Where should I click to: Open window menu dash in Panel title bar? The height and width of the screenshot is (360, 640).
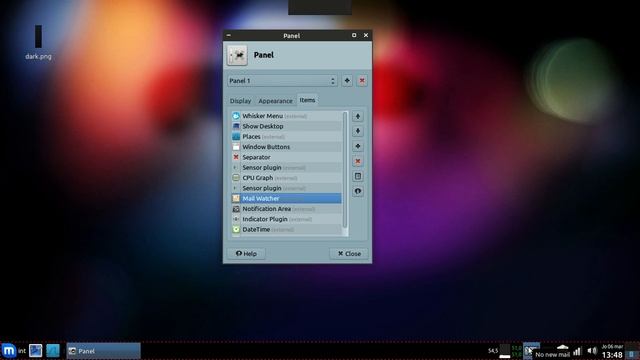(x=229, y=36)
